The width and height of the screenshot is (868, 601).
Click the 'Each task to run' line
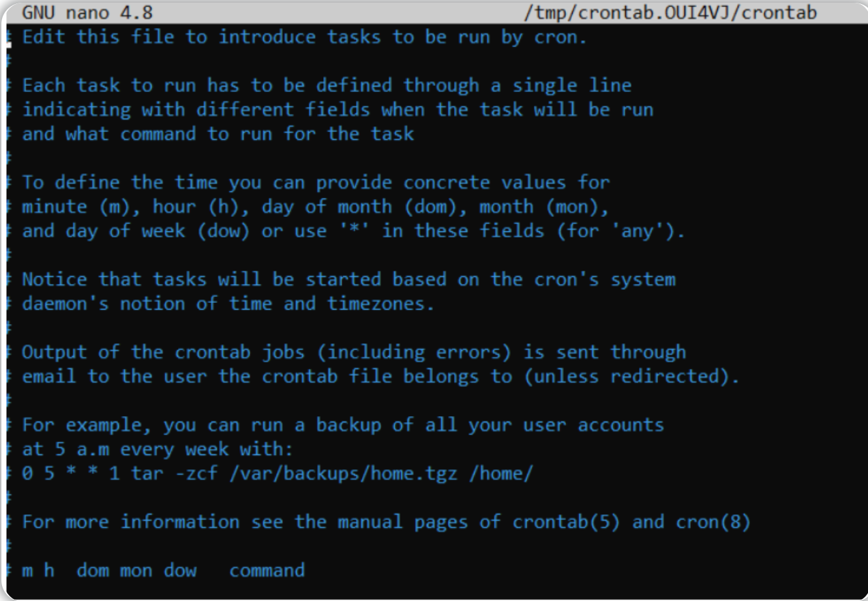pyautogui.click(x=327, y=85)
